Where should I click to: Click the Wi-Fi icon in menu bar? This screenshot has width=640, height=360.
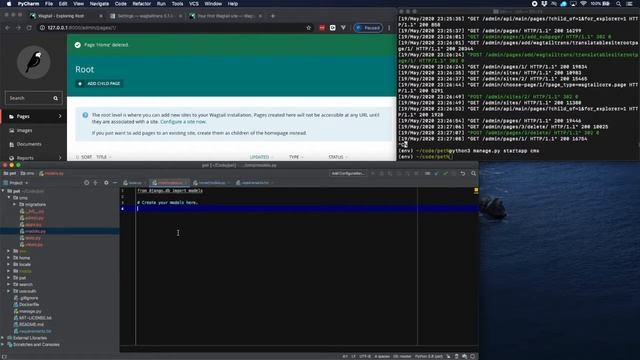pyautogui.click(x=583, y=4)
